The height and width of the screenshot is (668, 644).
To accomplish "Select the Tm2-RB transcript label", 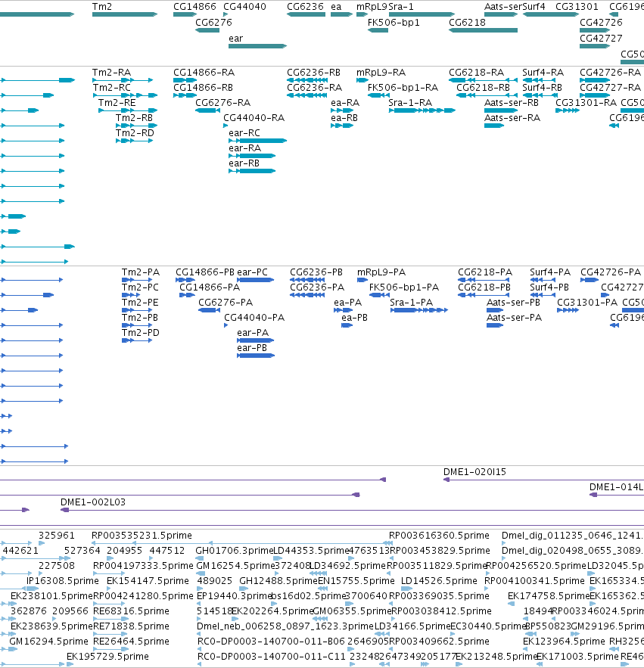I will coord(134,118).
